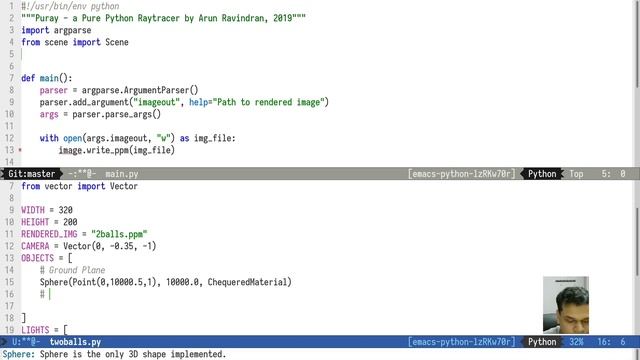Click the Python mode label in main.py modeline

point(542,174)
